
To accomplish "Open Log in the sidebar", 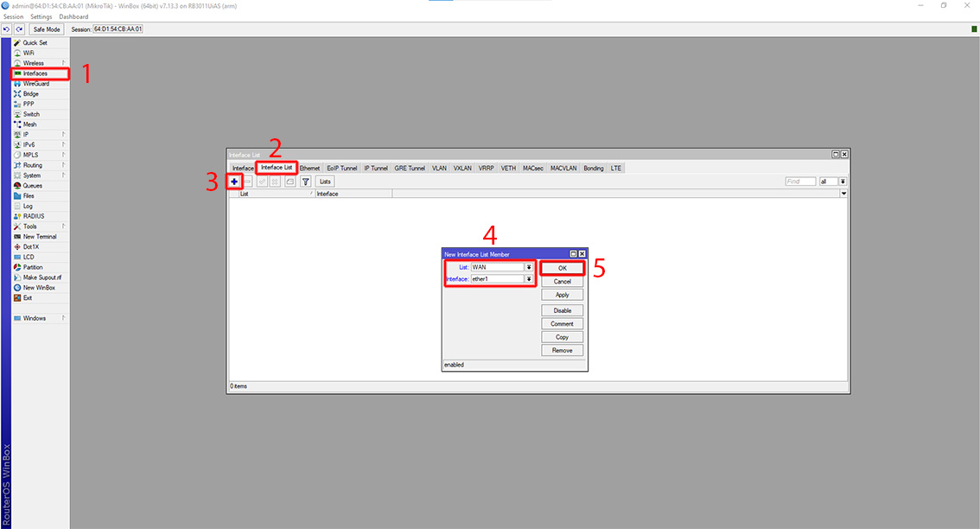I will point(41,207).
